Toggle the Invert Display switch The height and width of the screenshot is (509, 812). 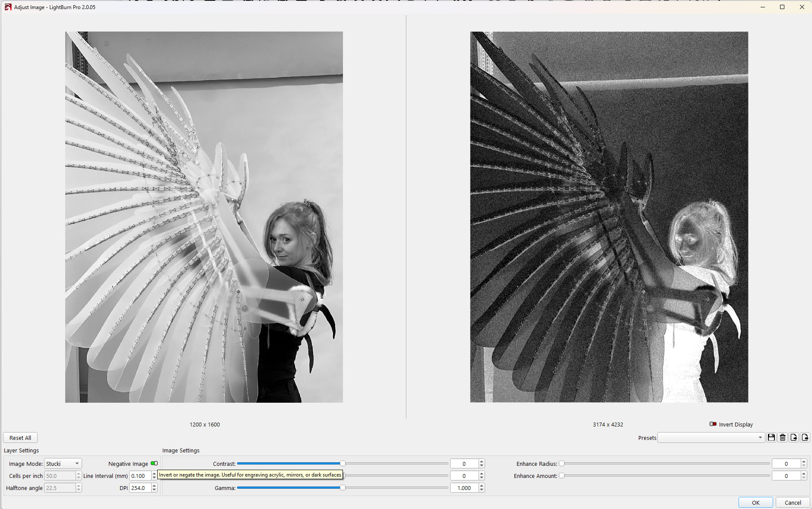point(713,424)
